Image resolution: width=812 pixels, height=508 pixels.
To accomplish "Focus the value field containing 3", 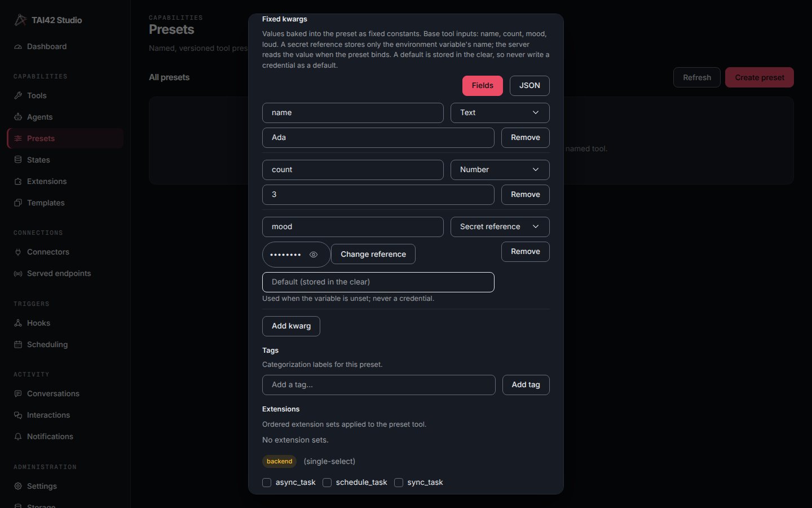I will pos(378,195).
